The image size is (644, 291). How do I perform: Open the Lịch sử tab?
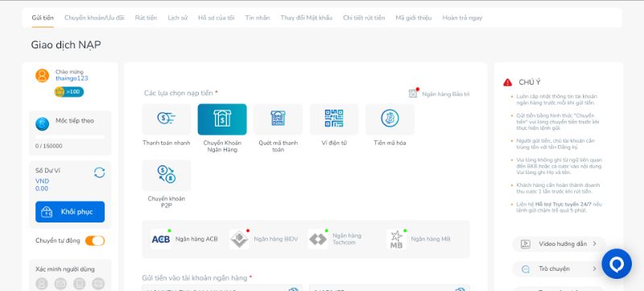coord(177,18)
